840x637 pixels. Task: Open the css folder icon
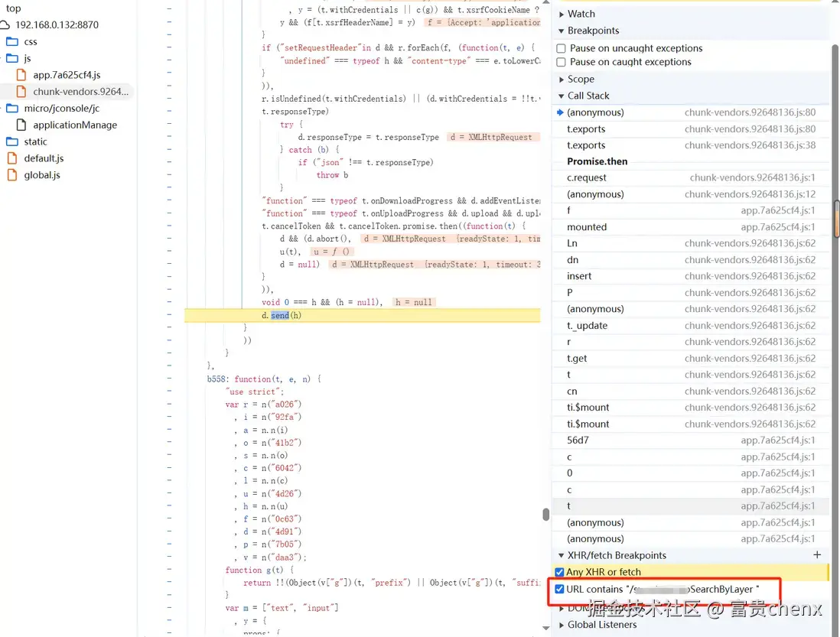11,42
